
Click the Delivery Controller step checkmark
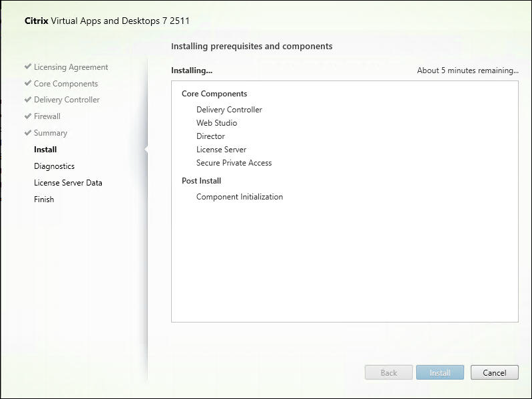(28, 99)
